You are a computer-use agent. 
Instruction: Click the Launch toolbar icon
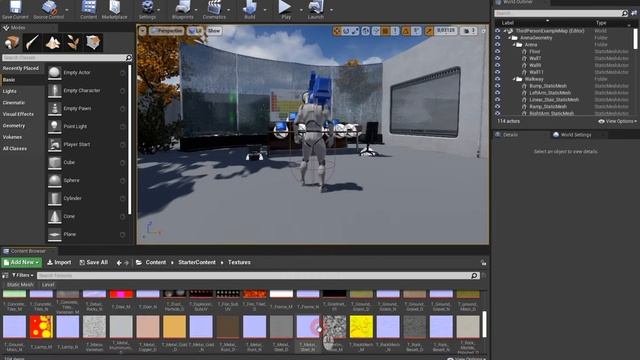[x=316, y=8]
